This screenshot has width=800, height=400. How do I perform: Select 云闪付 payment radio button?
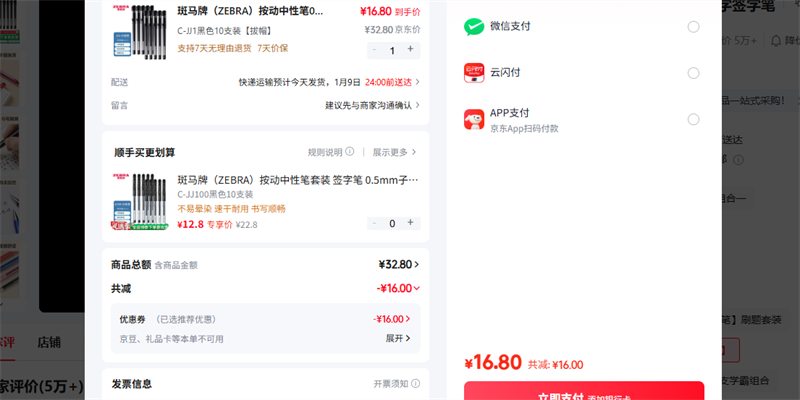(x=693, y=73)
